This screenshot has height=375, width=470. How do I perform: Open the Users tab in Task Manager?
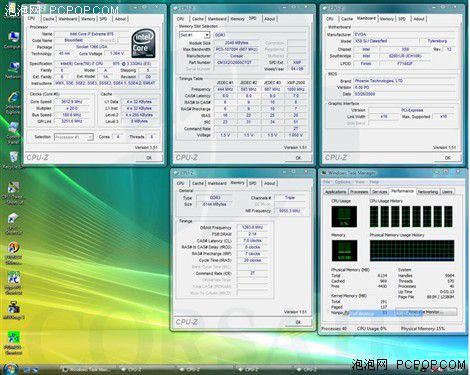447,192
